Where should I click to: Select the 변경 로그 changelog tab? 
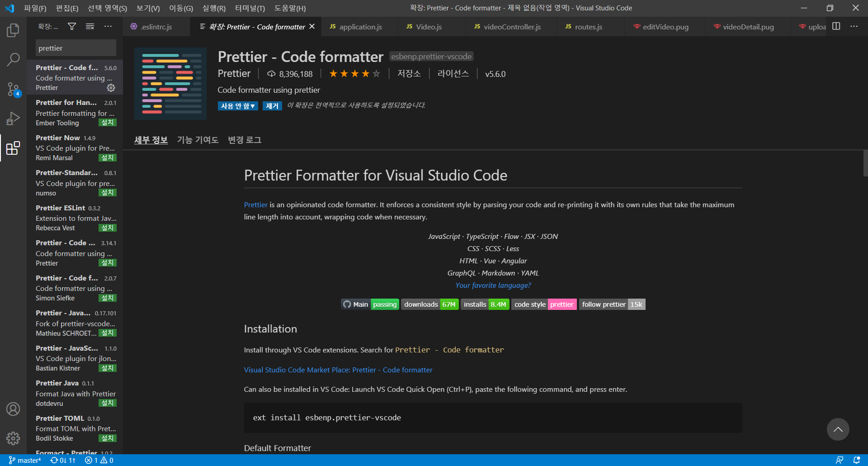(245, 140)
